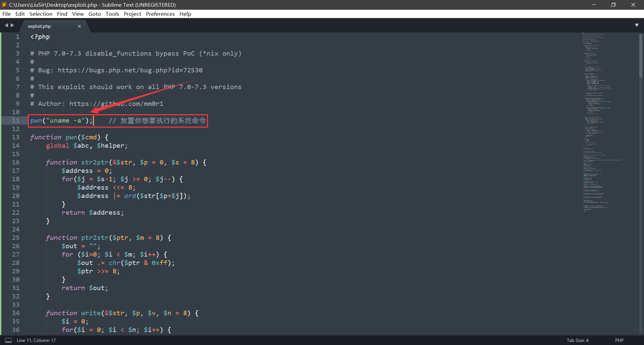
Task: Open the Help menu
Action: [x=185, y=14]
